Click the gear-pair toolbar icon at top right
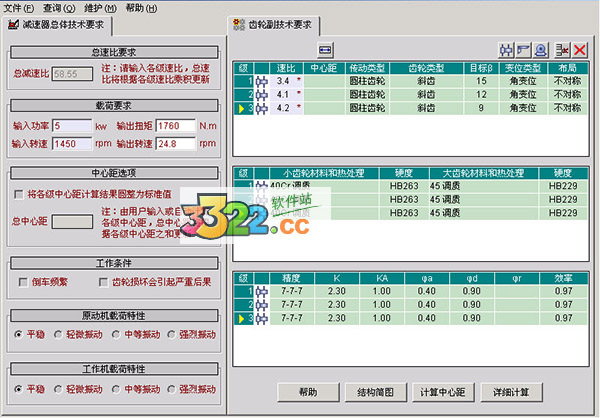This screenshot has width=600, height=418. 506,50
